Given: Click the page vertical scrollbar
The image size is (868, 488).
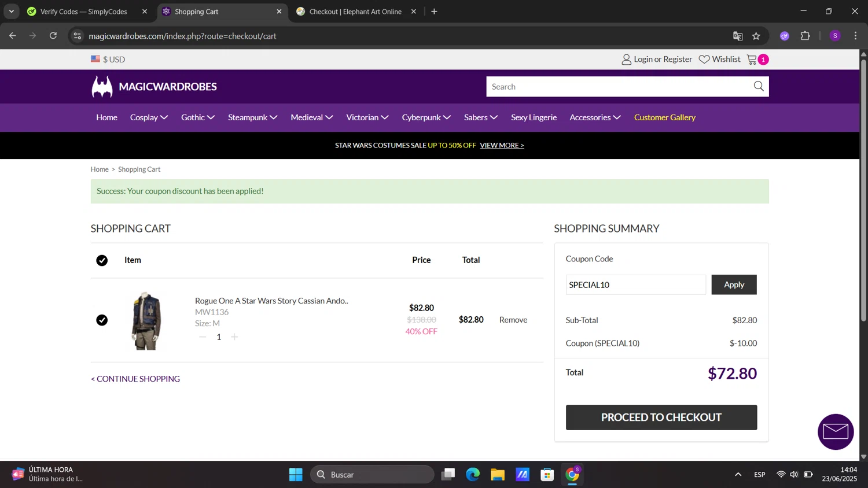Looking at the screenshot, I should [863, 190].
